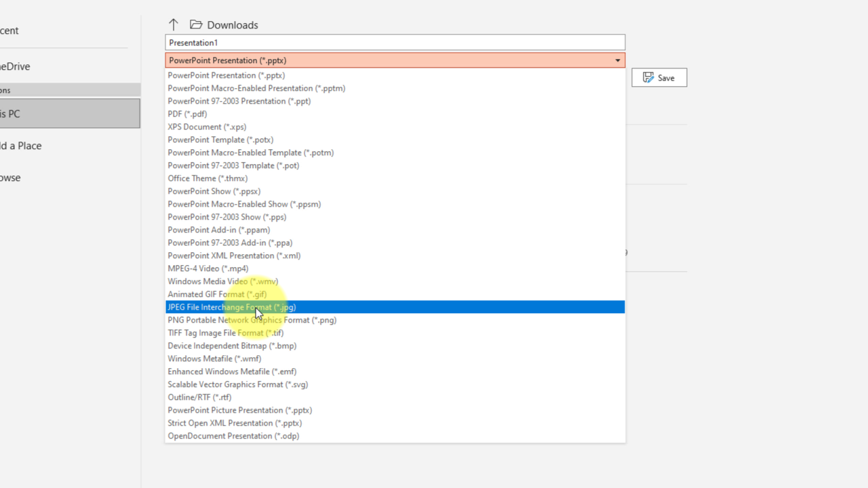Choose PowerPoint Presentation (*.pptx) in the list
The width and height of the screenshot is (868, 488).
tap(395, 75)
